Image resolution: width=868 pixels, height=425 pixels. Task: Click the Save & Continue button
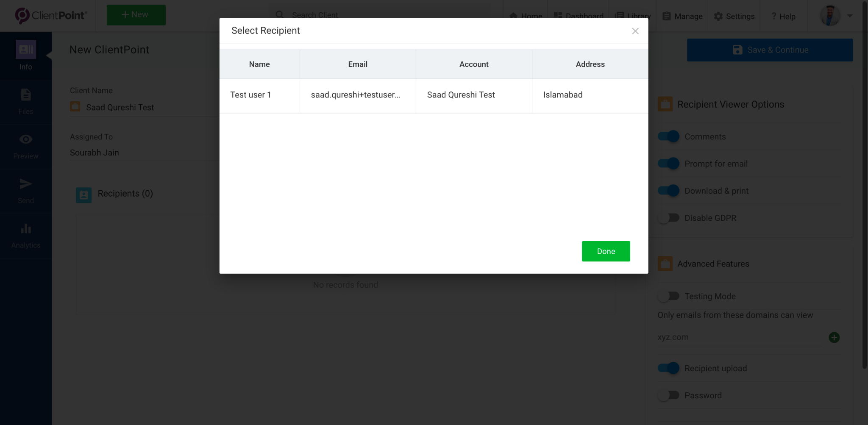[x=770, y=50]
